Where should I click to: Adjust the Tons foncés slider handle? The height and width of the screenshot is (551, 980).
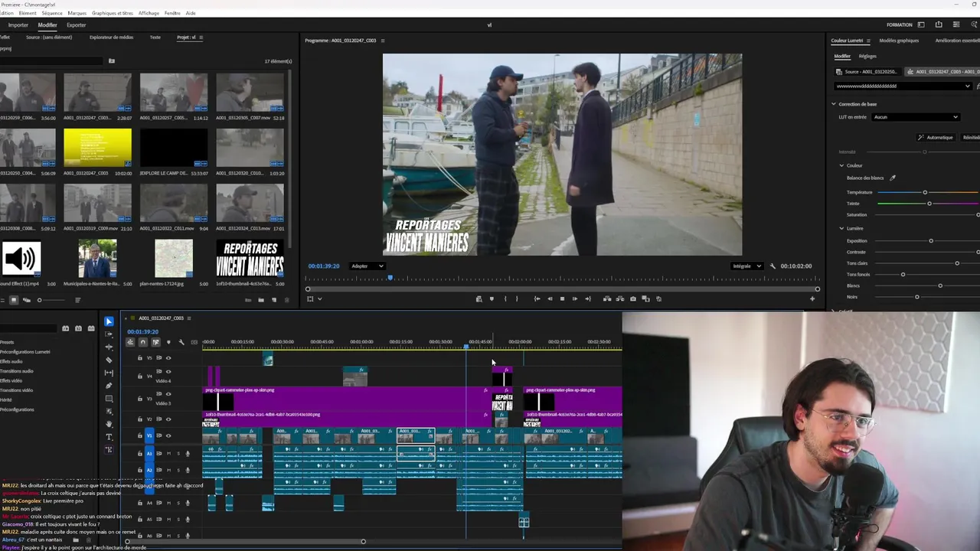[903, 274]
